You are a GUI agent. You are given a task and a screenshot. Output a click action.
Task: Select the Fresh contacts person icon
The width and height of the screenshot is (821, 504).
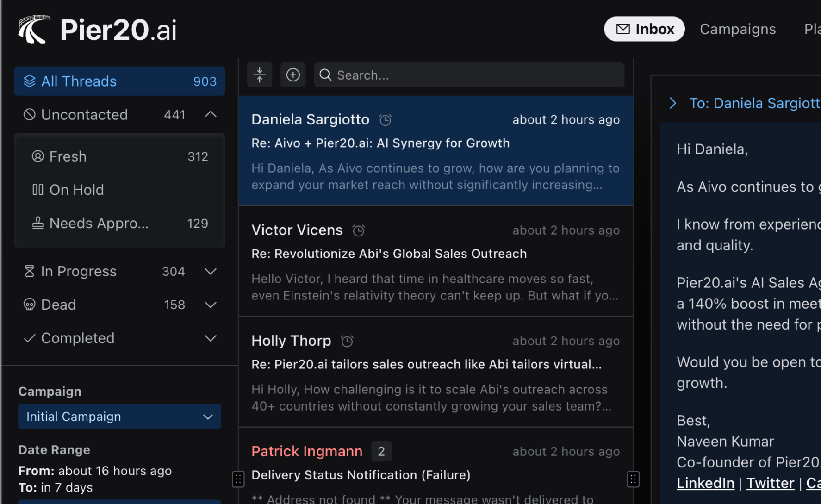[37, 156]
